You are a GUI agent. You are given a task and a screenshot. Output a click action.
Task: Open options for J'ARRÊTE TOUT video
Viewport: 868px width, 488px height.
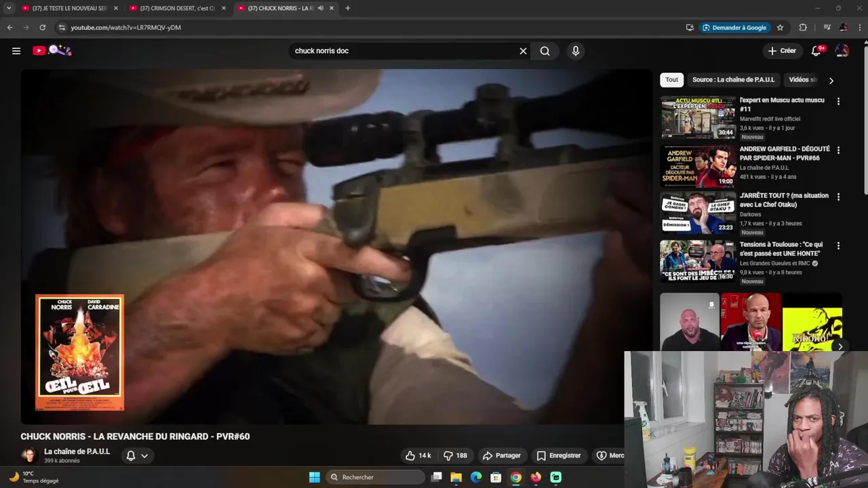tap(838, 197)
